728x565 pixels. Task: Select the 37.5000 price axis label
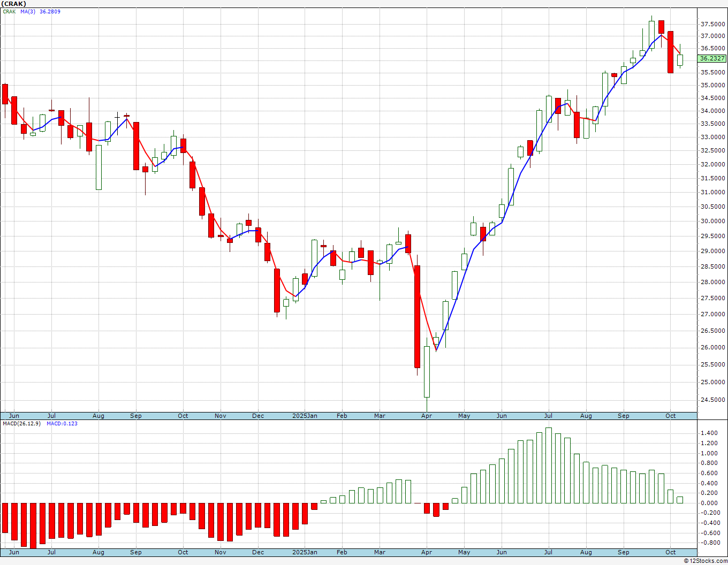tap(712, 24)
